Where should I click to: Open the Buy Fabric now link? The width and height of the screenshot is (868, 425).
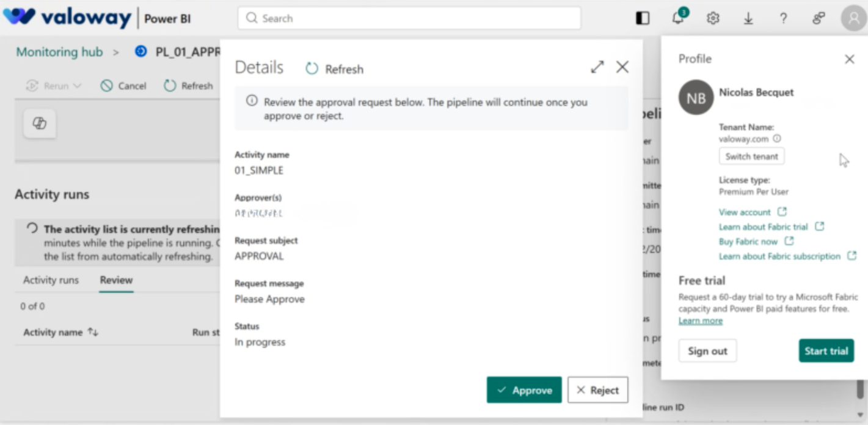(756, 242)
